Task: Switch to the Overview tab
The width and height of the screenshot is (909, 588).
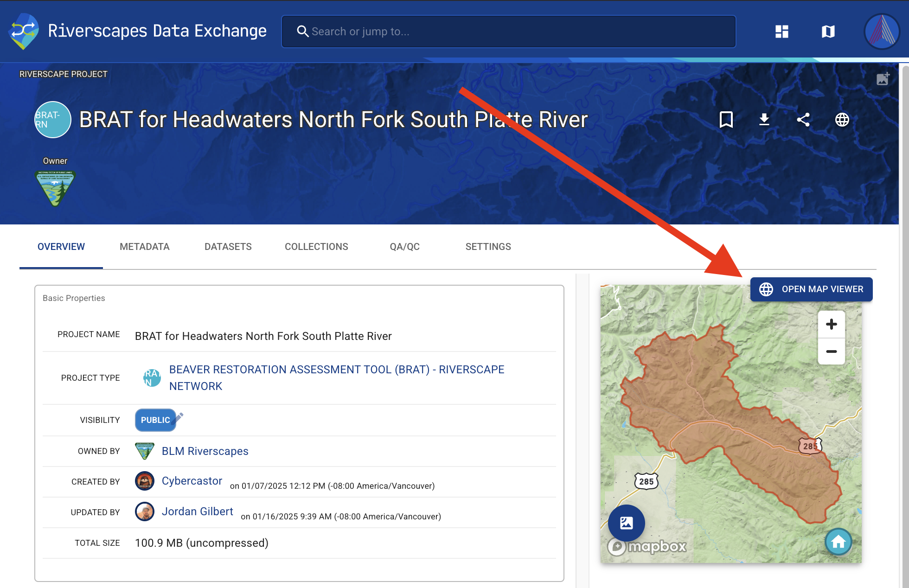Action: (61, 247)
